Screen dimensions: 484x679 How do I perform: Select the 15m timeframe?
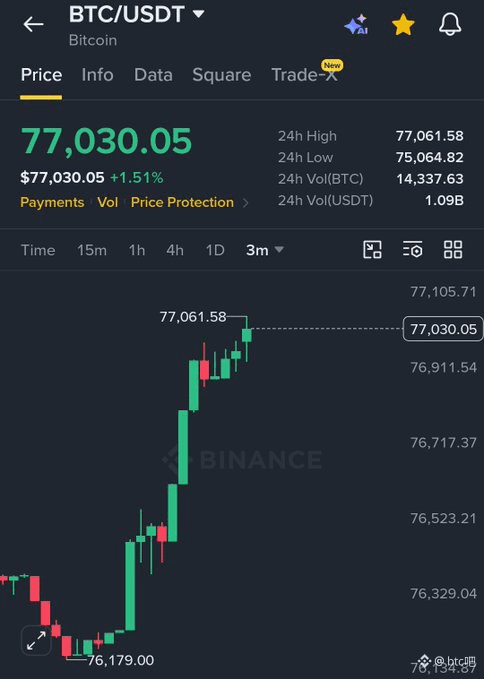click(x=92, y=250)
